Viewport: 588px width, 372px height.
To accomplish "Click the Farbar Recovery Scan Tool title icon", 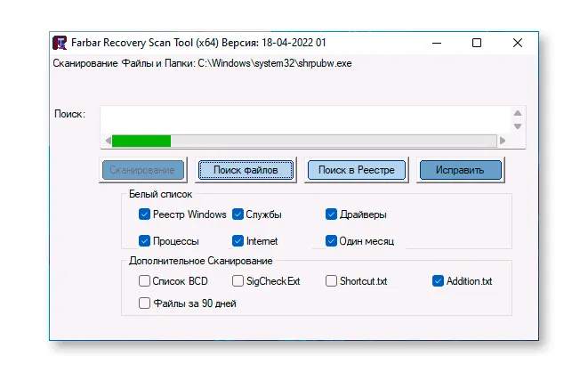I will (x=60, y=43).
